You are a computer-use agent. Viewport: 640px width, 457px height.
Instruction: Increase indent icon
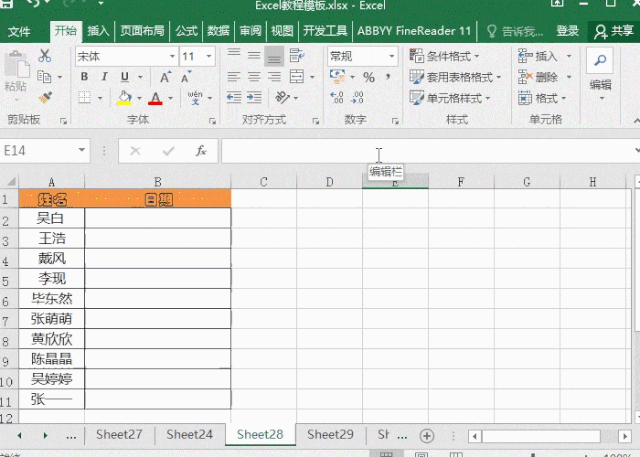point(254,98)
